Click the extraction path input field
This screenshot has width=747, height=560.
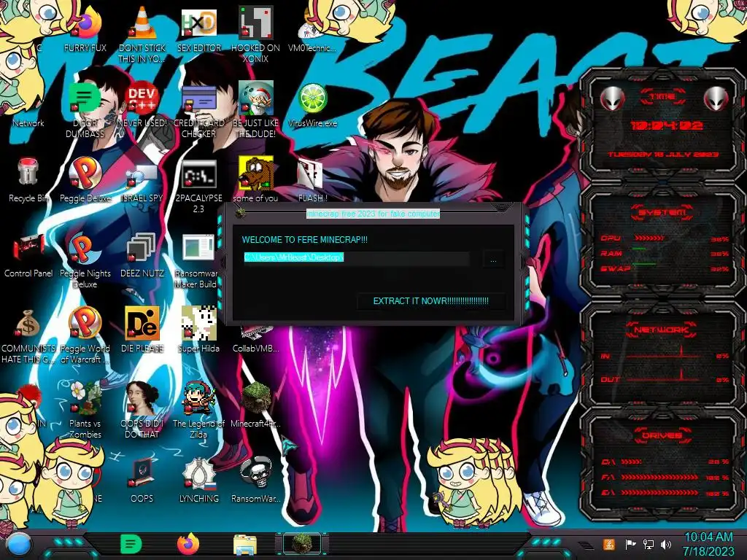[356, 259]
